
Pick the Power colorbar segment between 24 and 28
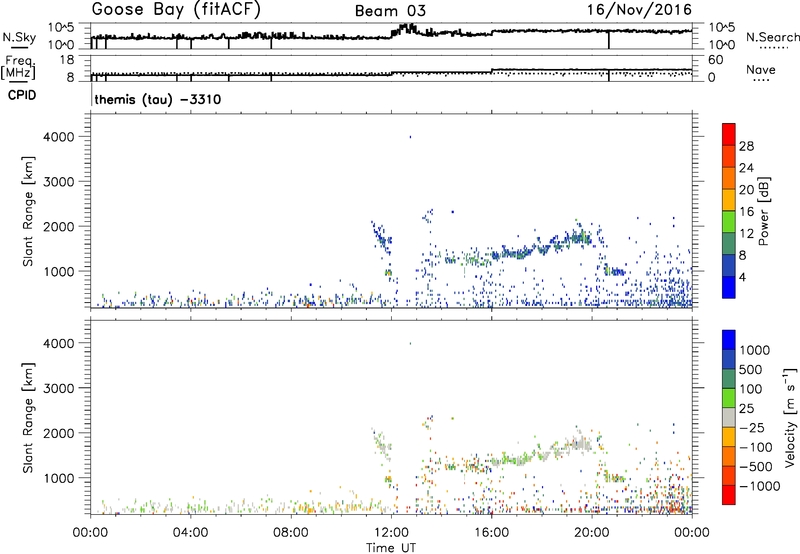pyautogui.click(x=729, y=156)
